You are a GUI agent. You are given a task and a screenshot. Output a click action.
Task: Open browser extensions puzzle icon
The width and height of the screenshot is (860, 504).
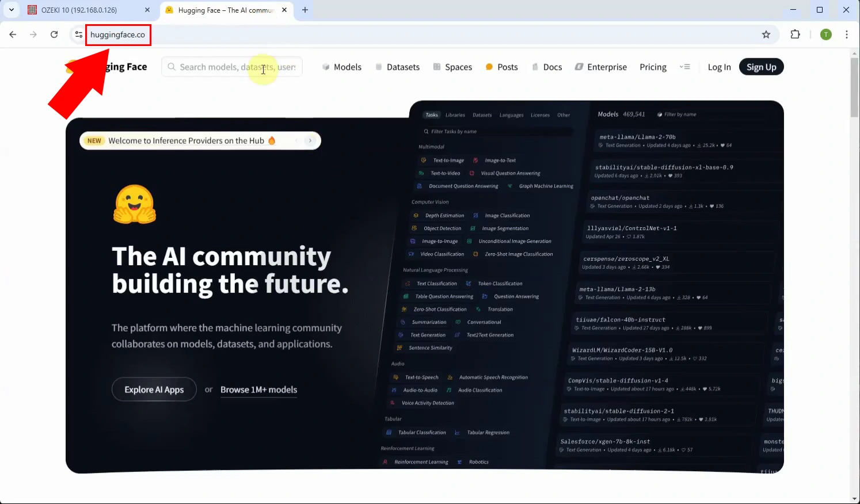click(x=796, y=35)
